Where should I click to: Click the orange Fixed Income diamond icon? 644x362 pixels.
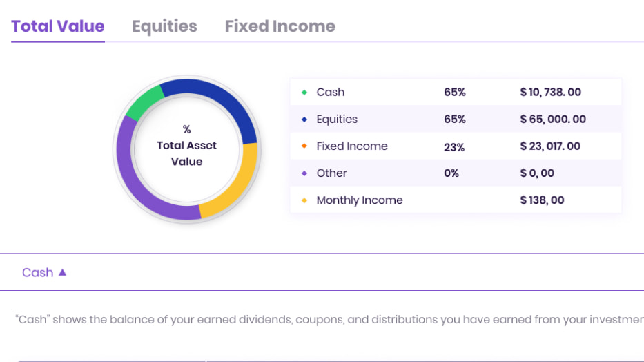304,146
